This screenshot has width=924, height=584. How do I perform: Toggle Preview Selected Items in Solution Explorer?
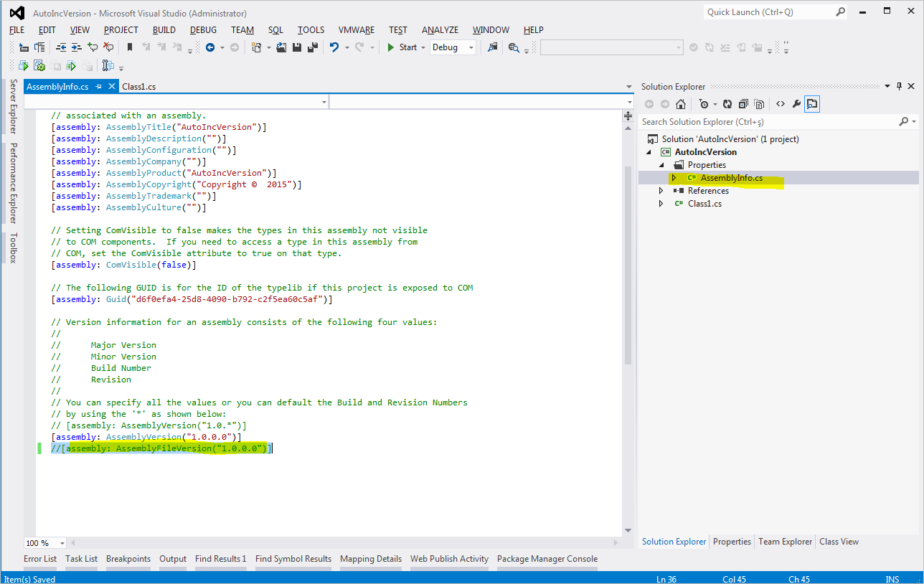[812, 104]
